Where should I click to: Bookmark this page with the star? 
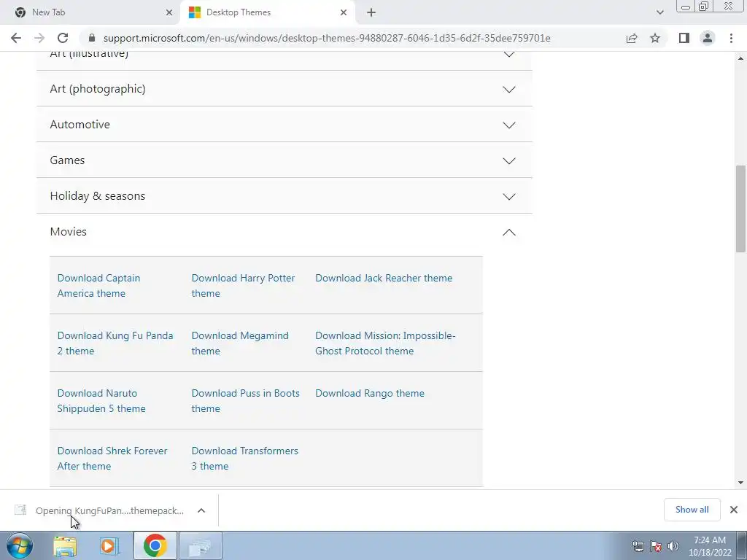coord(655,38)
